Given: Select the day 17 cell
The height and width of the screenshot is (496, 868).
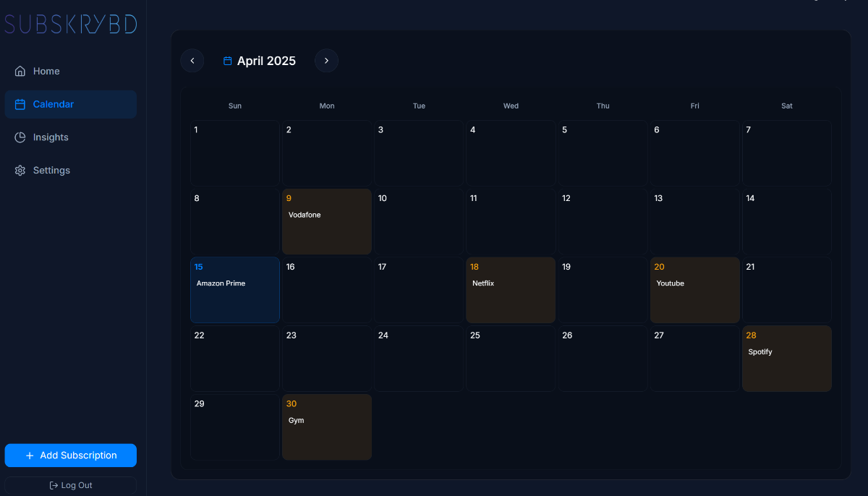Looking at the screenshot, I should (x=419, y=290).
